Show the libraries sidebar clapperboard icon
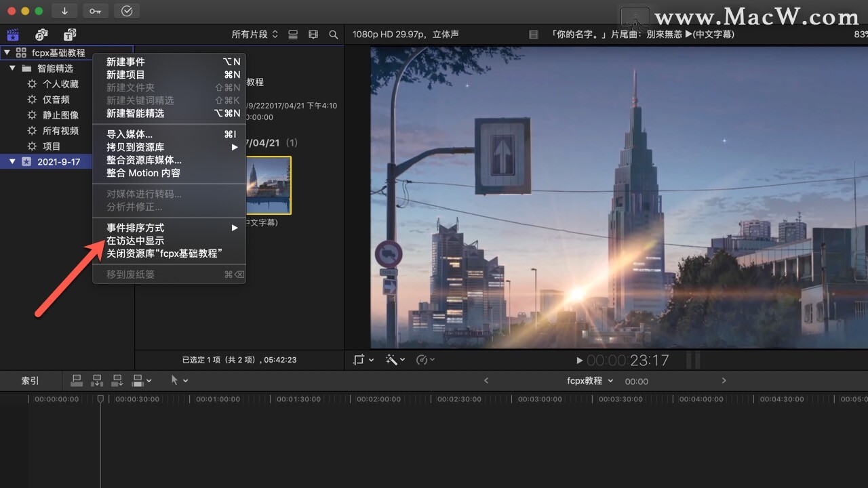 [12, 35]
